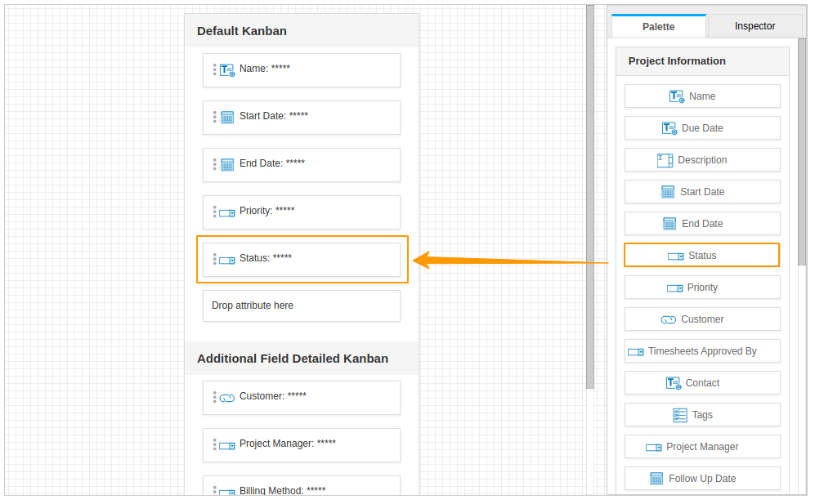Select the Status field in Default Kanban
Viewport: 815px width, 504px height.
point(302,259)
